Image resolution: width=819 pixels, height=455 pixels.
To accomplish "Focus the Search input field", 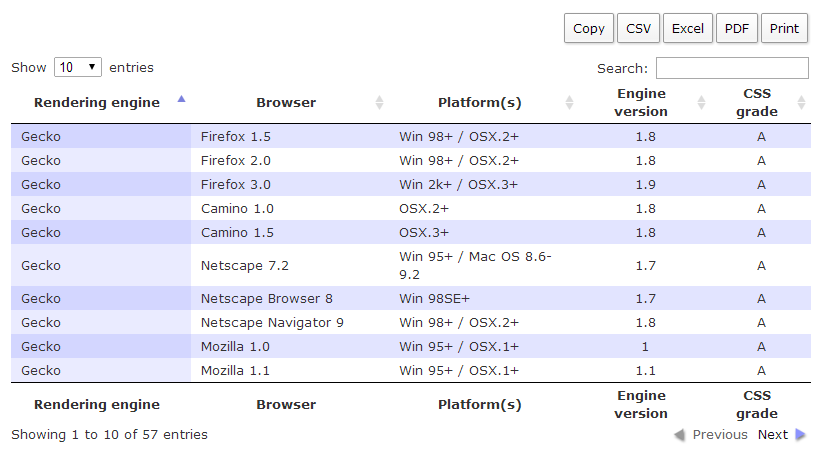I will (x=732, y=68).
